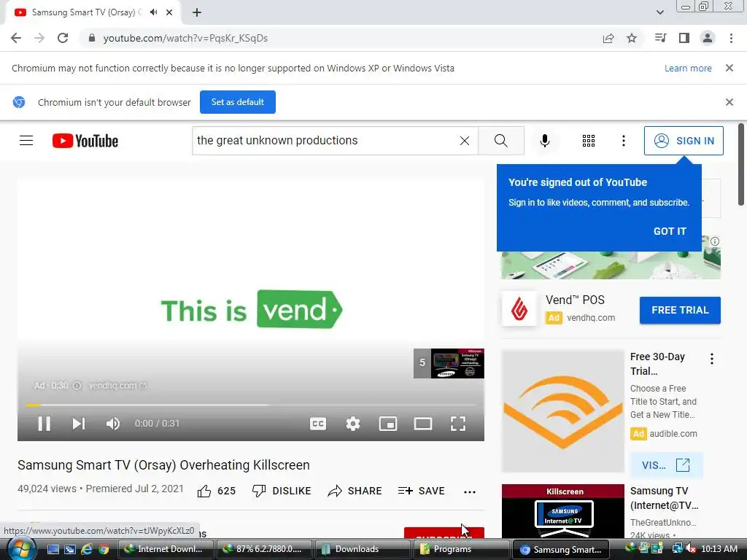The image size is (747, 560).
Task: Open more actions ellipsis below video
Action: point(469,492)
